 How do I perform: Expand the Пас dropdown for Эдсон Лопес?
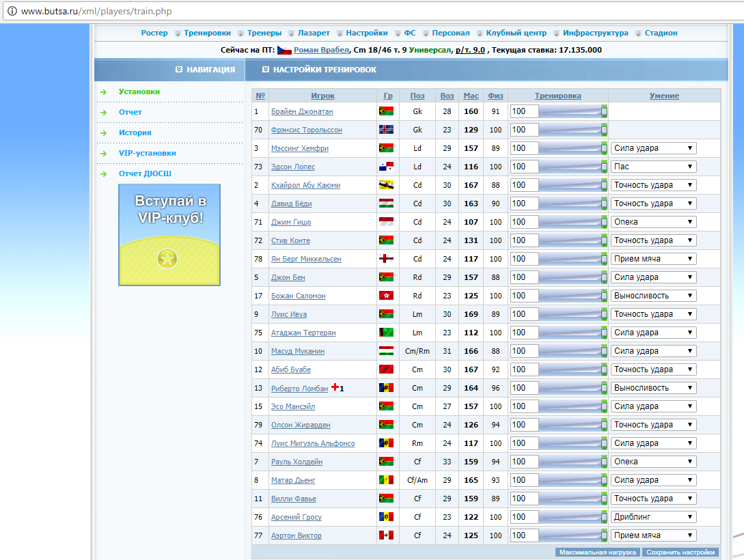(x=653, y=167)
